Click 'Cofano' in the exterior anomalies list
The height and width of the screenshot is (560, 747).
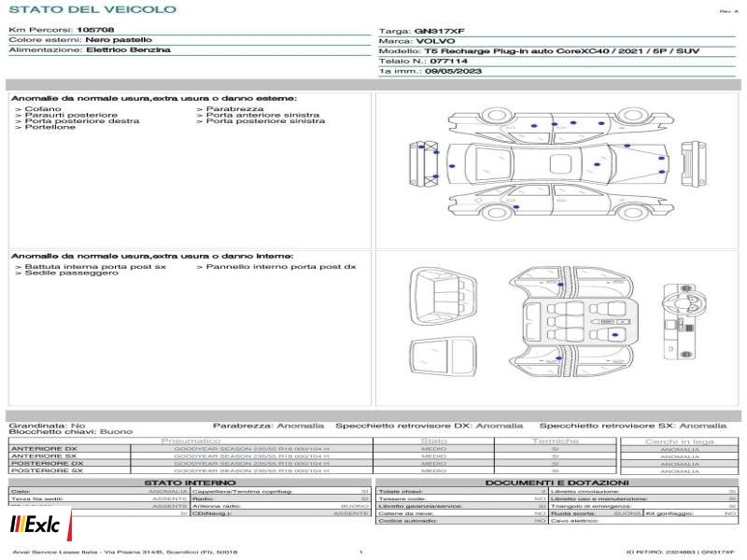coord(42,109)
